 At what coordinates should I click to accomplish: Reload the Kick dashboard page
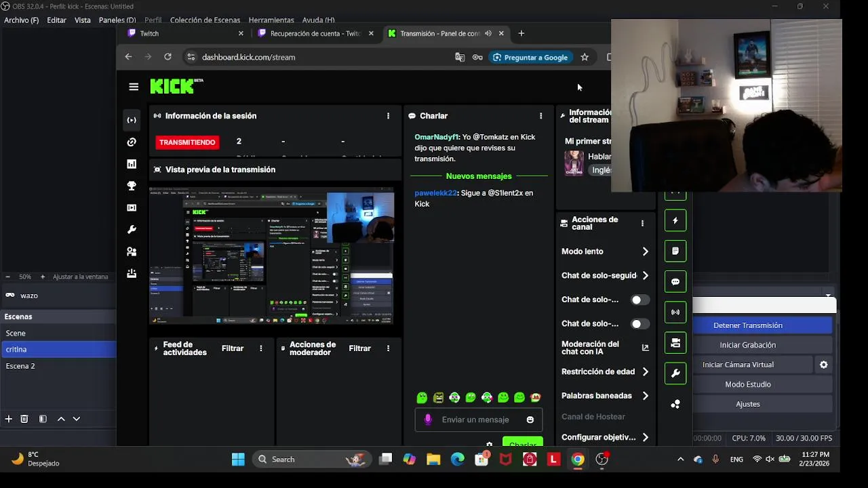click(x=167, y=57)
